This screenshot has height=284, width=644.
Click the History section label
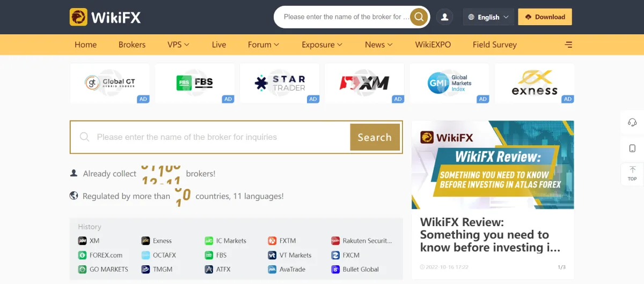[90, 227]
